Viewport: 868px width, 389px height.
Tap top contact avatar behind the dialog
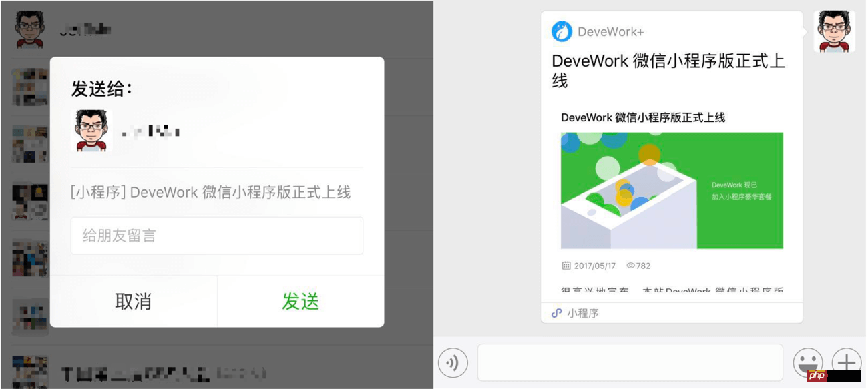tap(31, 30)
